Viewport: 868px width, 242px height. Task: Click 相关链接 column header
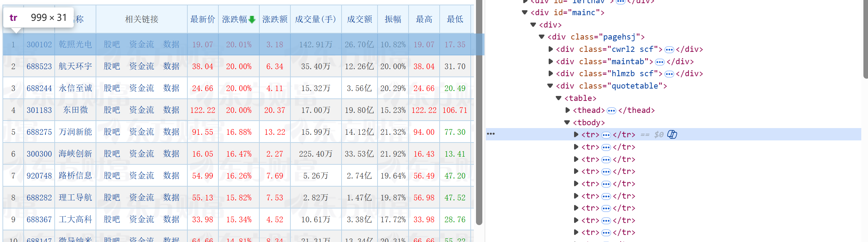141,19
